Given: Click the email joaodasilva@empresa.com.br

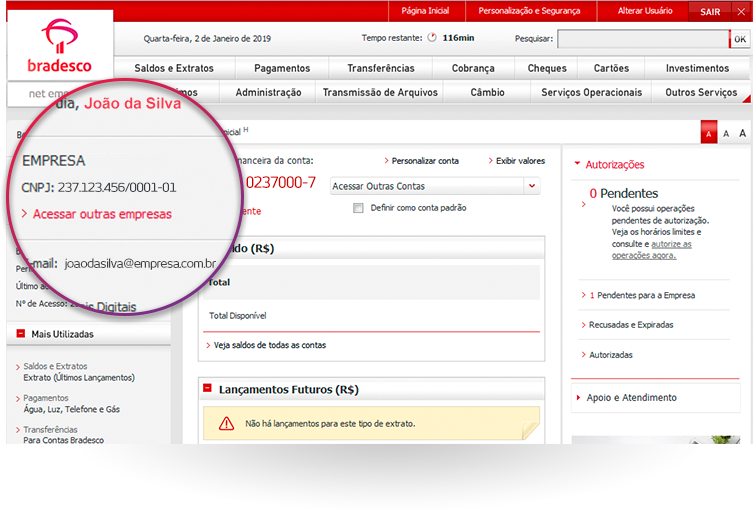Looking at the screenshot, I should pyautogui.click(x=140, y=264).
